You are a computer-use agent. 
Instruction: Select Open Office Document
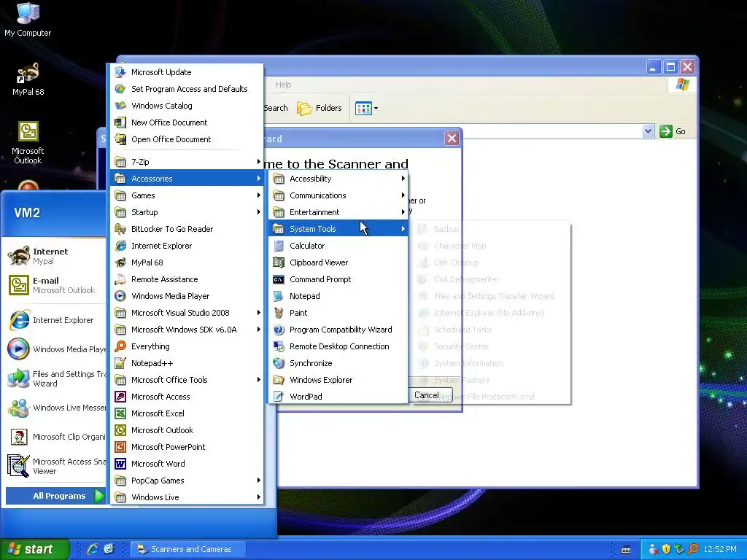coord(187,139)
